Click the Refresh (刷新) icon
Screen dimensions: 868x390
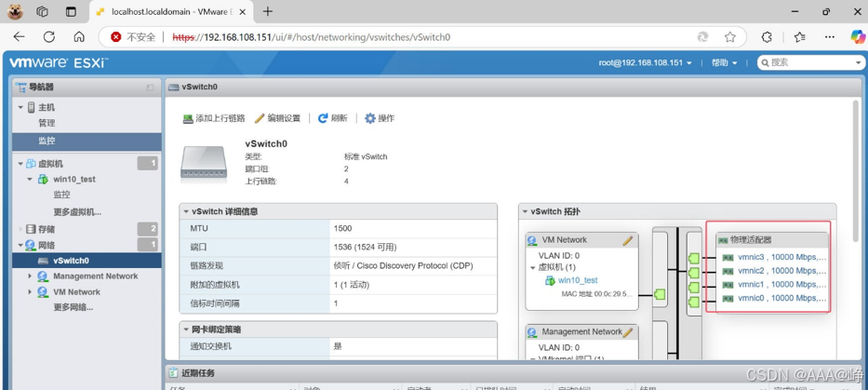(x=323, y=118)
